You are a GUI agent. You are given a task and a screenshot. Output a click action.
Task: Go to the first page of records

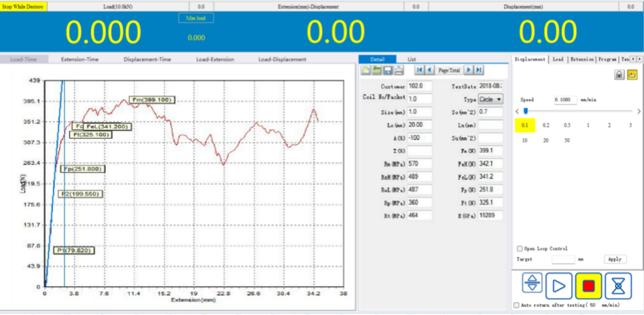419,70
